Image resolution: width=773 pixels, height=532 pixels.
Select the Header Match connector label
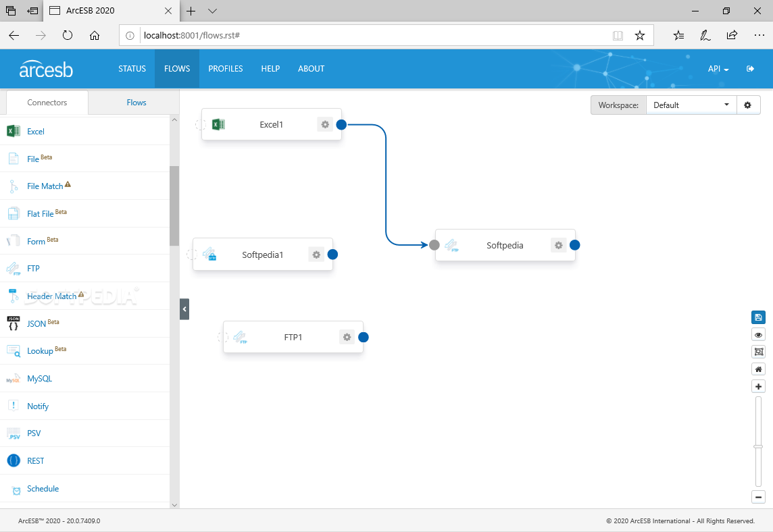[52, 296]
